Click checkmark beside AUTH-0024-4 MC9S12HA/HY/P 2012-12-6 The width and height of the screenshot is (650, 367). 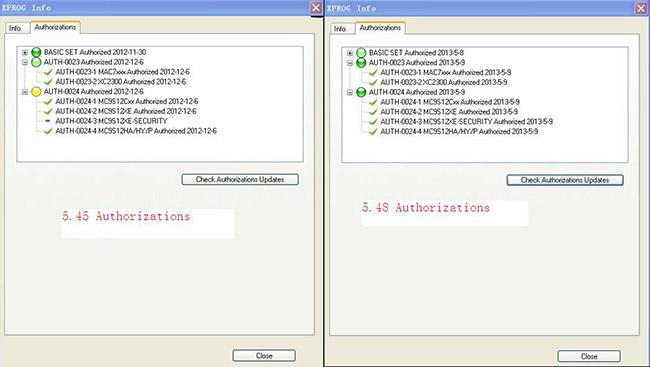tap(48, 131)
